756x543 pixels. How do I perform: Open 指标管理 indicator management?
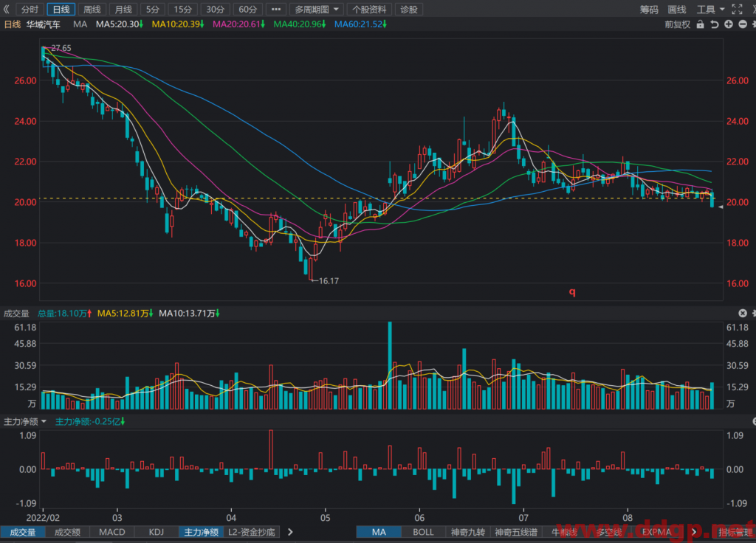[x=735, y=532]
